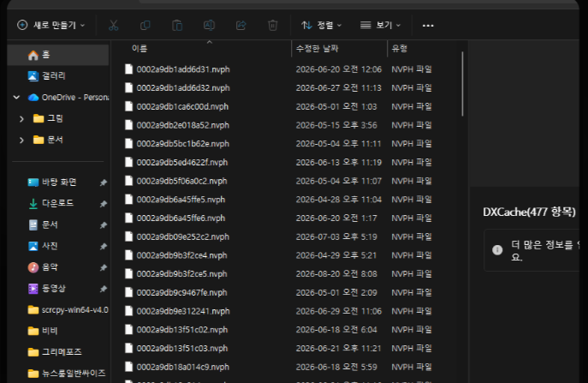Select OneDrive - Personal in sidebar
This screenshot has height=383, width=588.
point(68,98)
